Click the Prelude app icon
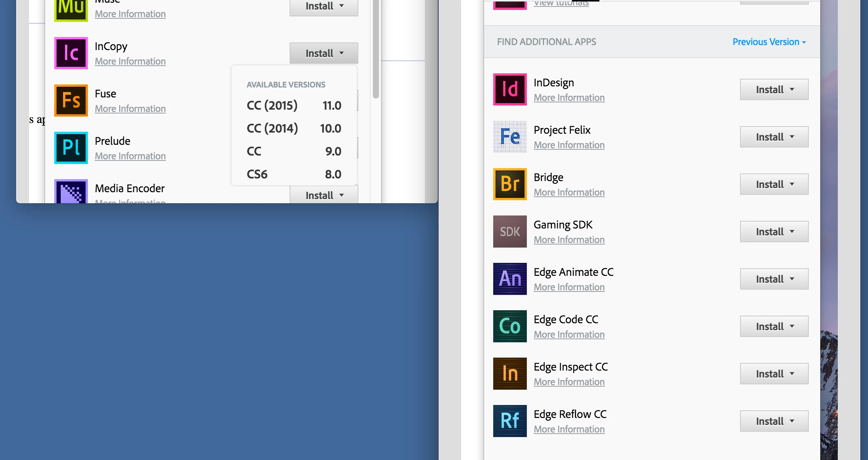868x460 pixels. click(71, 148)
